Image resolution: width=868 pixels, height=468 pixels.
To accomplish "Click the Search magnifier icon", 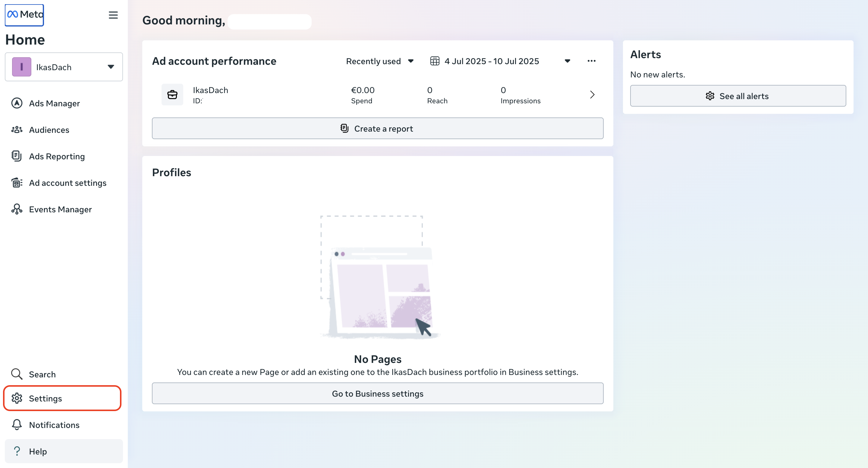I will click(17, 374).
